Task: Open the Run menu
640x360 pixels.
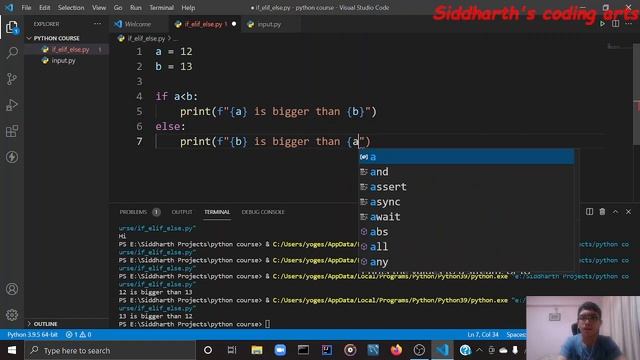Action: click(x=136, y=8)
